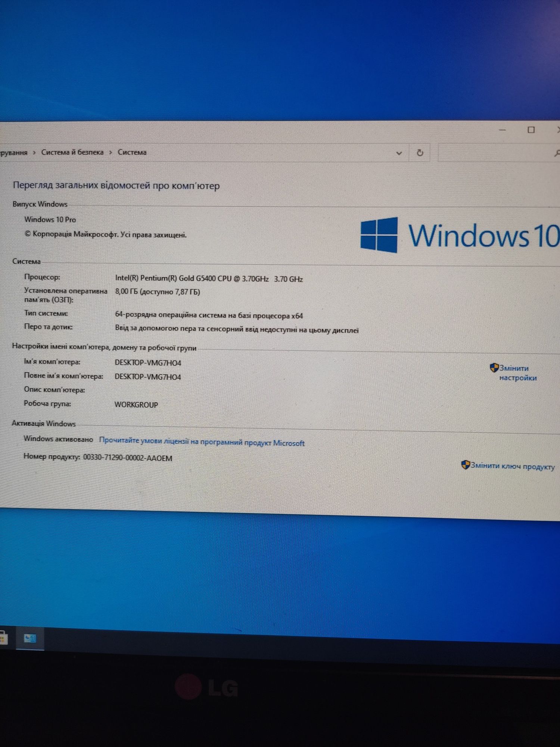Open 'Змінити ключ продукту' link
The height and width of the screenshot is (747, 560).
513,466
